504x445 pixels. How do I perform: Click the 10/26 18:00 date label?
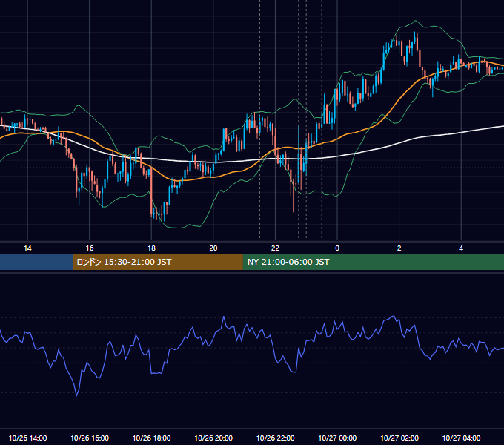coord(151,438)
